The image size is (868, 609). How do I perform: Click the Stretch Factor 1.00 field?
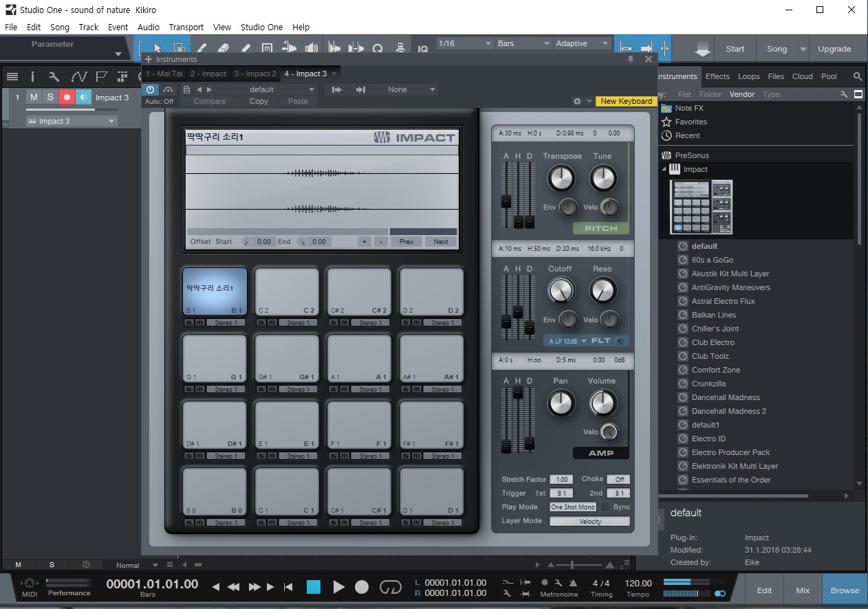(562, 479)
